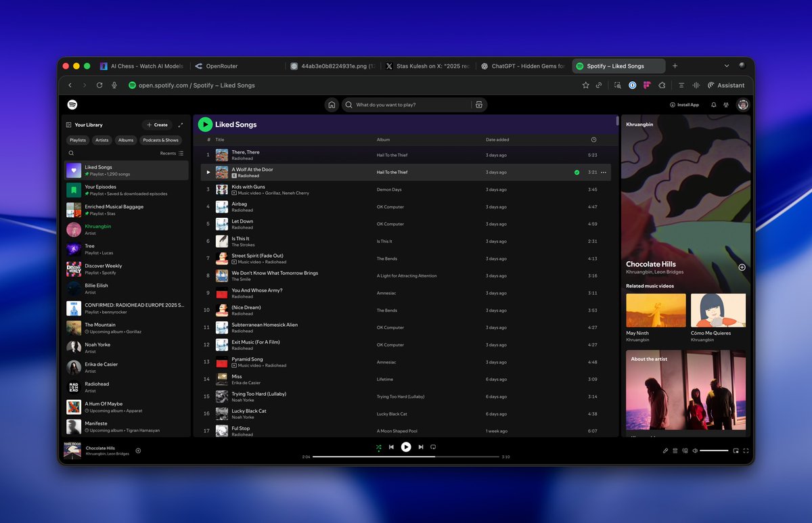Open the Queue icon in player bar

pyautogui.click(x=675, y=451)
